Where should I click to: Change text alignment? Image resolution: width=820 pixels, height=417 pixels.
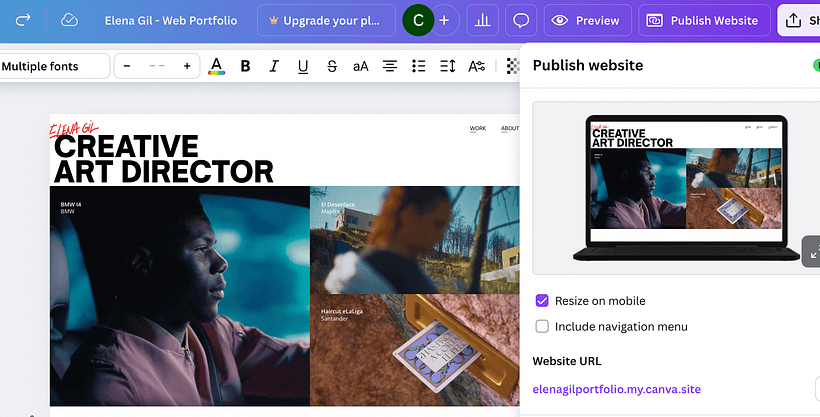(390, 66)
